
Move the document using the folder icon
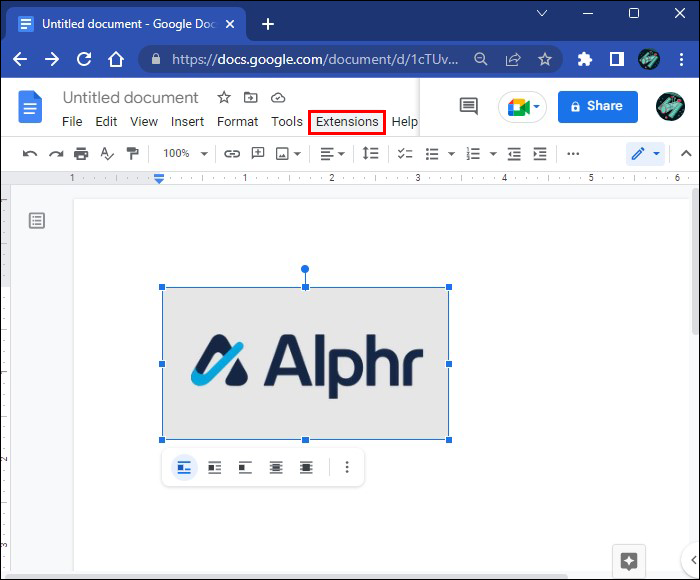pyautogui.click(x=250, y=97)
